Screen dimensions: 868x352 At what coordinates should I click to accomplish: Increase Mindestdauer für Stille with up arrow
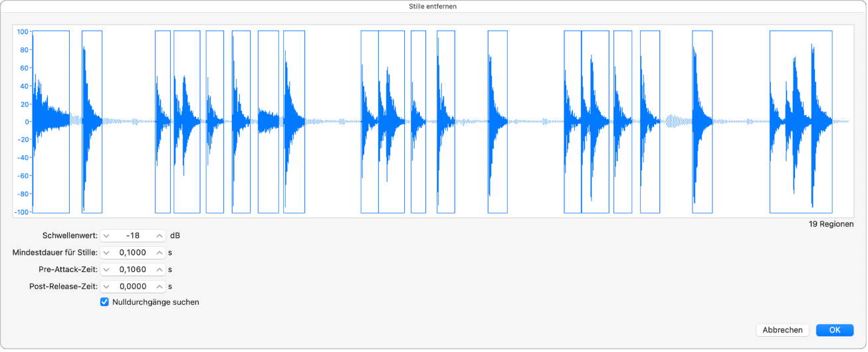pyautogui.click(x=160, y=253)
